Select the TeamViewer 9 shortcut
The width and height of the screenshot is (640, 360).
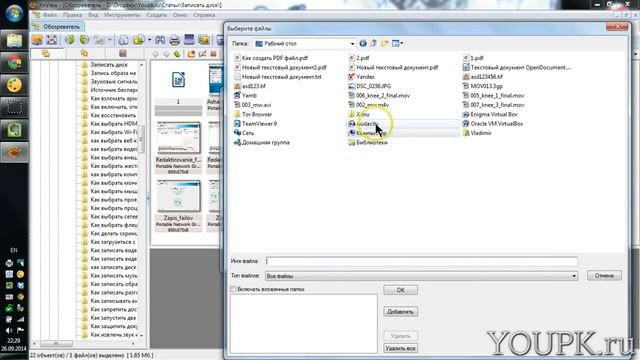[256, 124]
